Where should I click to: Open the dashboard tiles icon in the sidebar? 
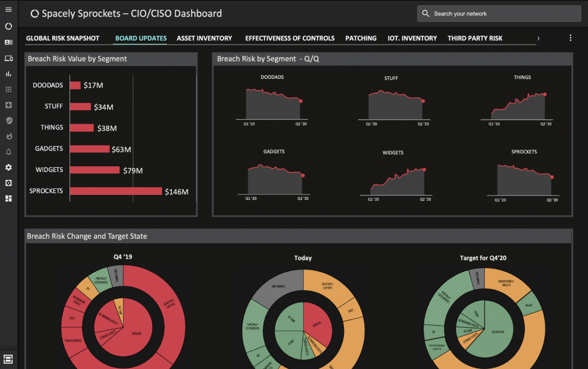point(8,198)
